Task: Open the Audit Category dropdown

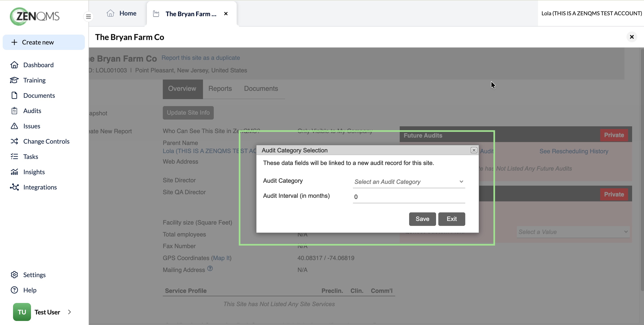Action: [409, 182]
